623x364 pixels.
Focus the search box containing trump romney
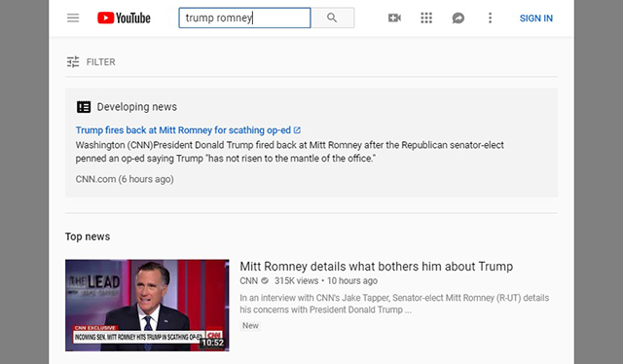[x=244, y=18]
